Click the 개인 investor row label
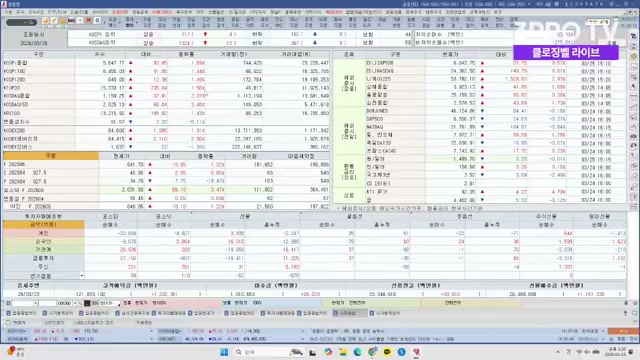Image resolution: width=640 pixels, height=360 pixels. (x=43, y=233)
